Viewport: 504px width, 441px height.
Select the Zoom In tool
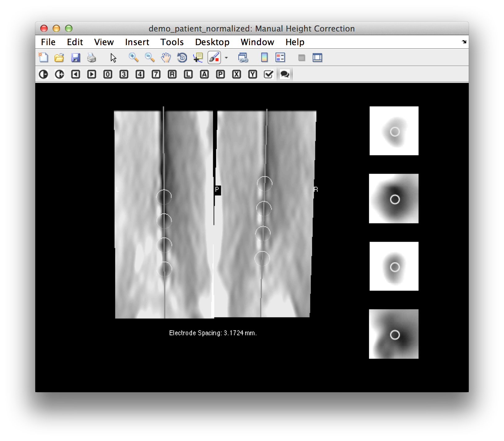click(x=134, y=58)
